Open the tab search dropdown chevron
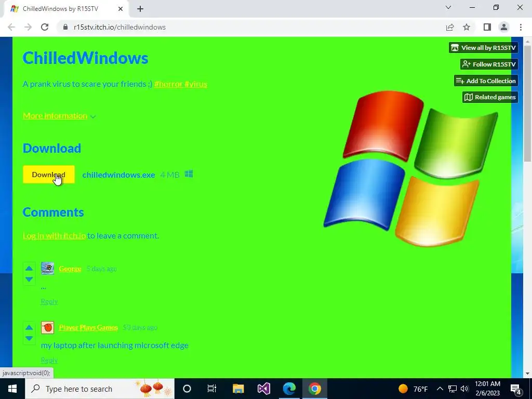 448,7
